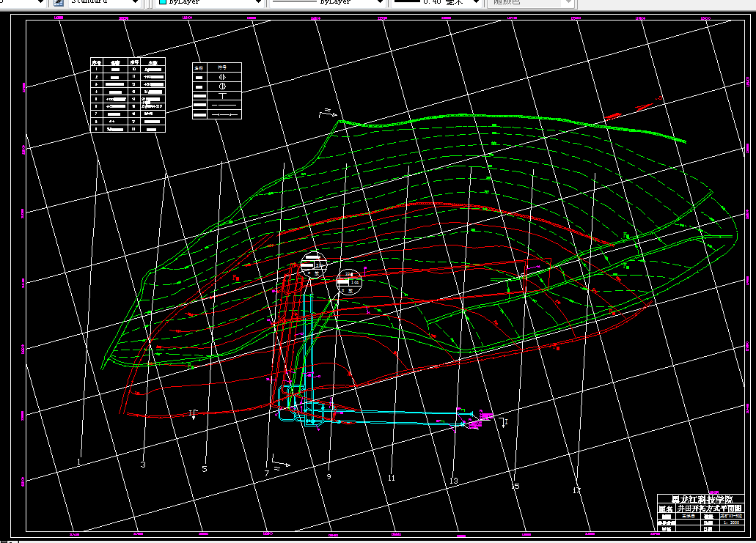Select section line label 1
Image resolution: width=756 pixels, height=543 pixels.
[79, 462]
